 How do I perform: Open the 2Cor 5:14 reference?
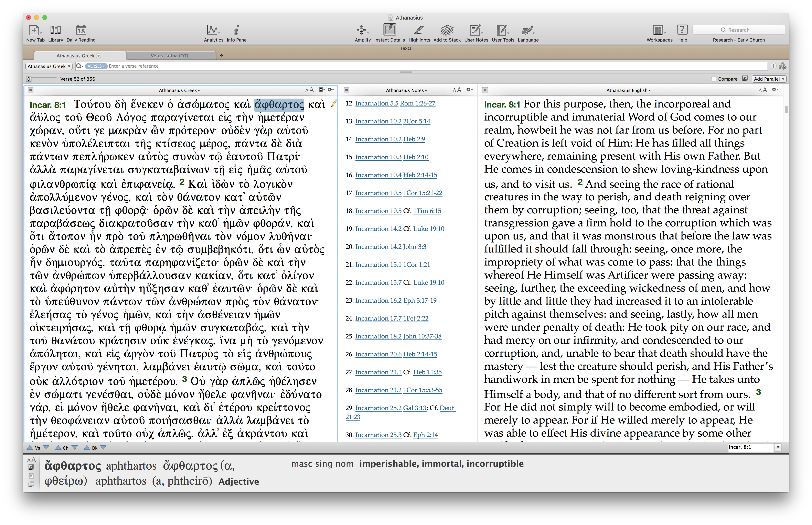click(417, 121)
